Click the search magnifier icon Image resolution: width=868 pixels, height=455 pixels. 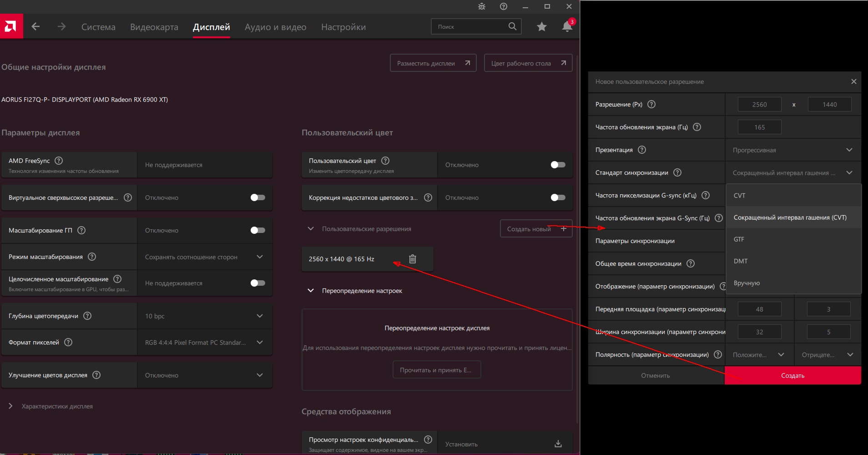[x=512, y=26]
